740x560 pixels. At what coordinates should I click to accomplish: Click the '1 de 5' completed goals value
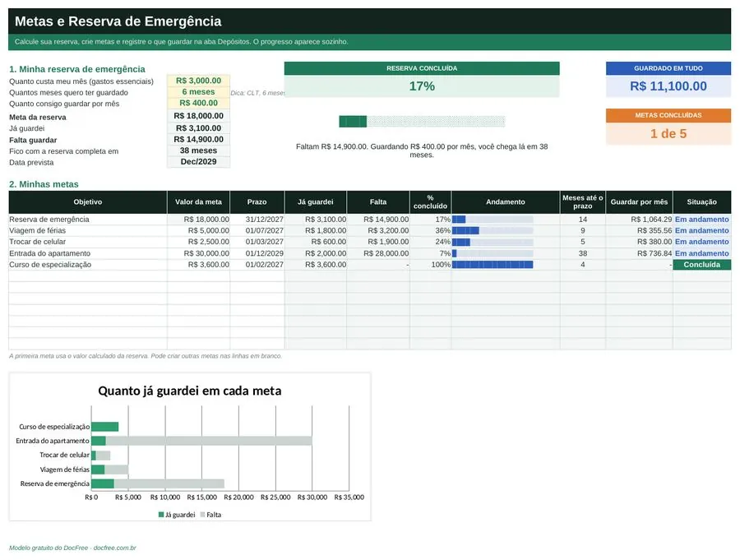(x=668, y=133)
